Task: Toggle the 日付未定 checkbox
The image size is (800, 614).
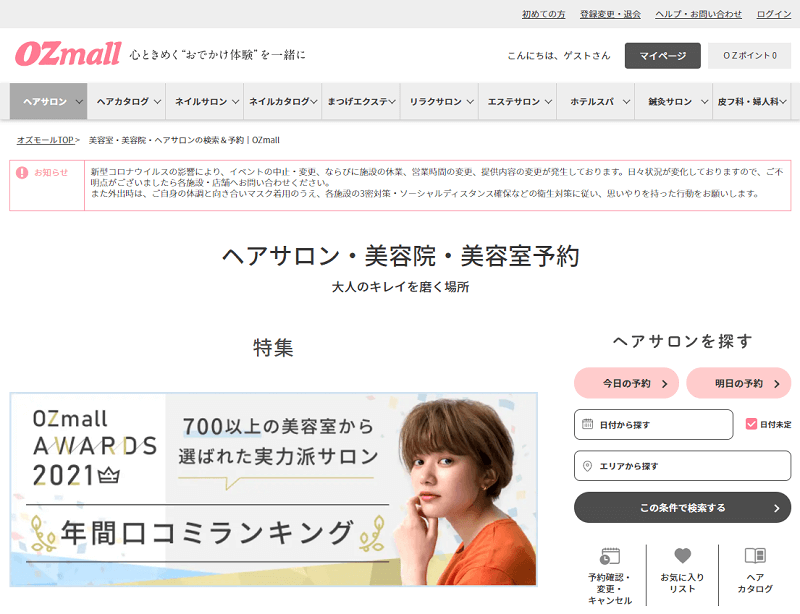Action: (x=751, y=424)
